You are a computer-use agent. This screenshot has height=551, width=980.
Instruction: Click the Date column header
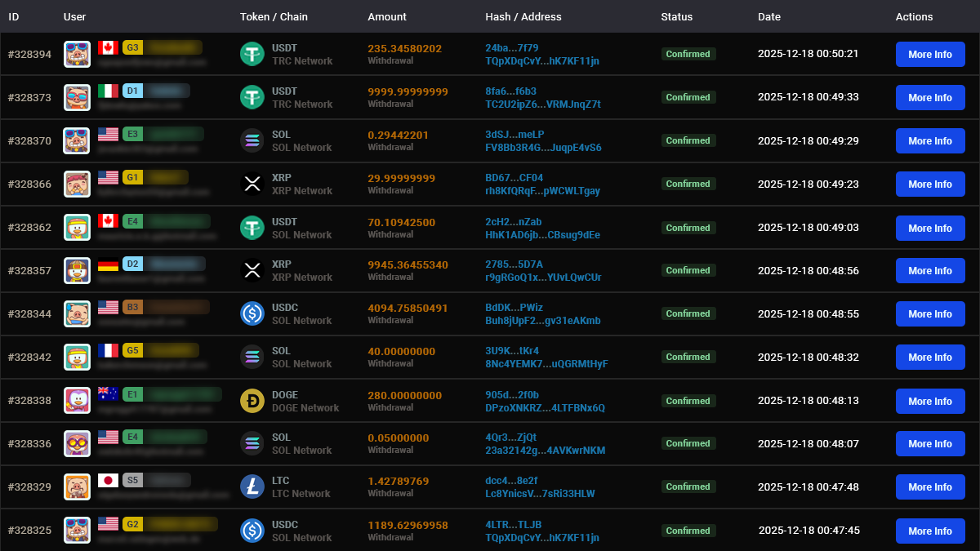pos(769,16)
